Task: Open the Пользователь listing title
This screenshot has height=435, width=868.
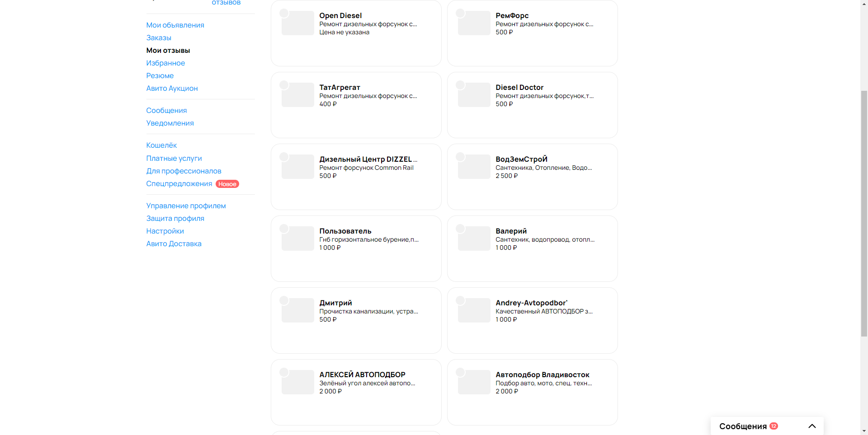Action: 345,231
